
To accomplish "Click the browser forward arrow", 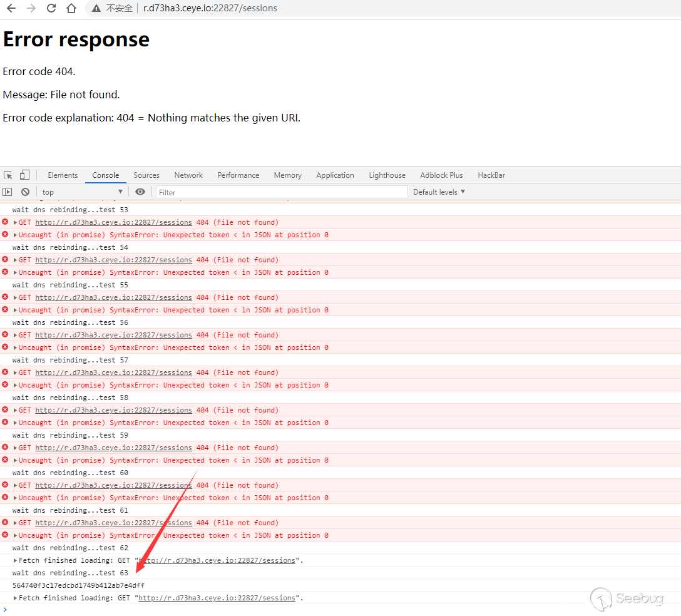I will [31, 8].
